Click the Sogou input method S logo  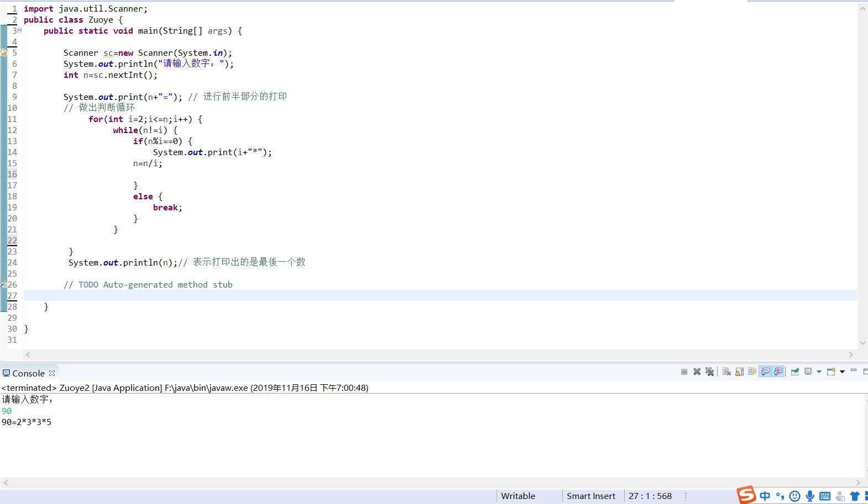click(746, 495)
